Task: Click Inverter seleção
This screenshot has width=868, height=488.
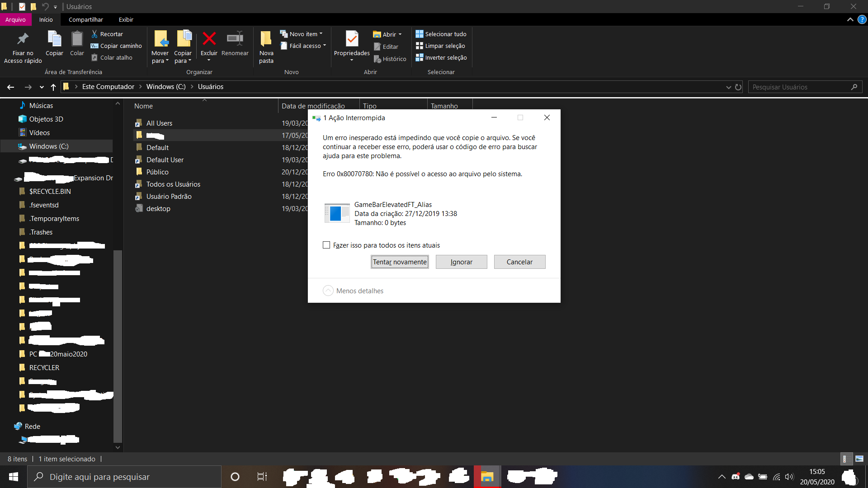Action: tap(441, 57)
